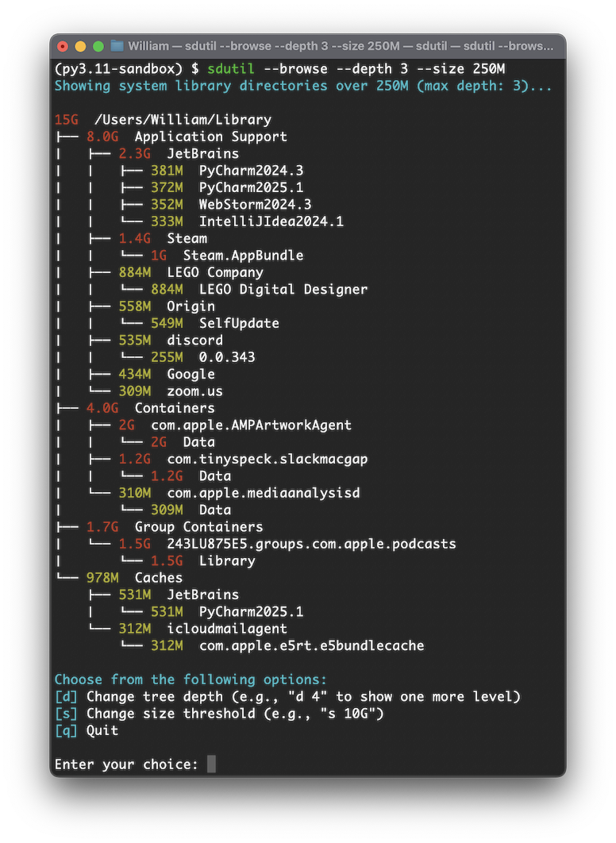Click the sdutil command in prompt line

pos(230,69)
